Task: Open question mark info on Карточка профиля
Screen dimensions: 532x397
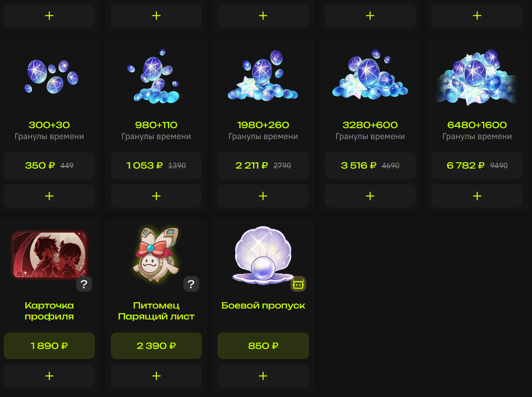Action: (84, 284)
